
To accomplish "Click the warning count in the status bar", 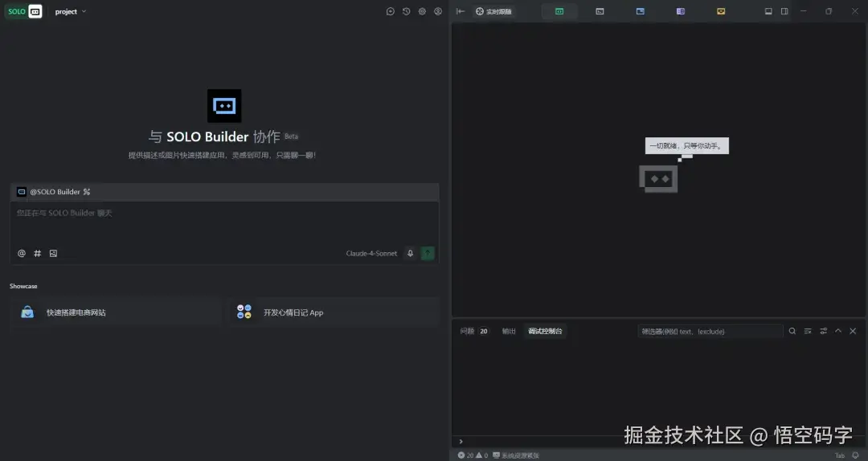I will click(x=482, y=455).
